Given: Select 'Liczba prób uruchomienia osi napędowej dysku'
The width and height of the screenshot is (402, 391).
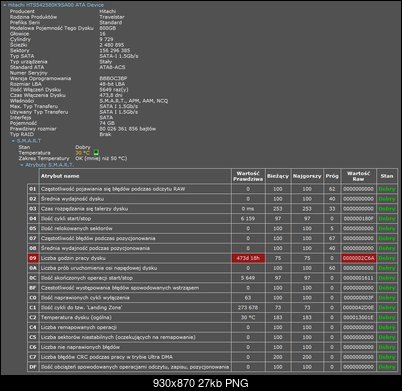Looking at the screenshot, I should click(x=99, y=268).
